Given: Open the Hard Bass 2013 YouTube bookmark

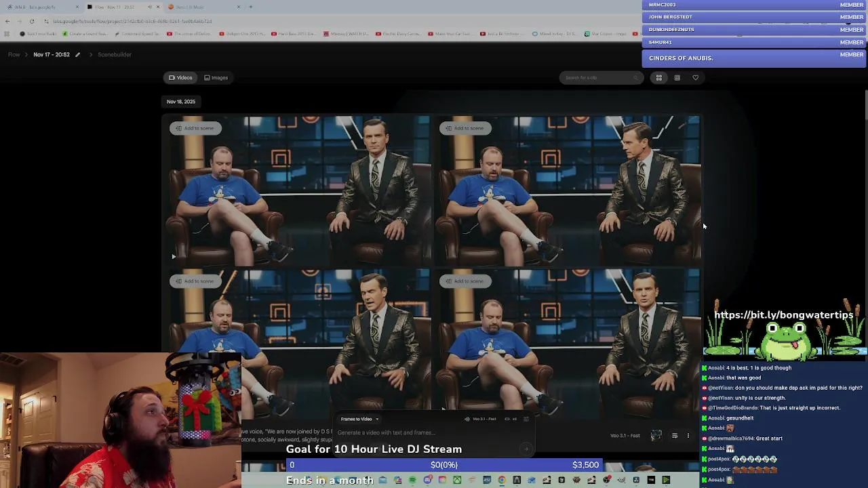Looking at the screenshot, I should point(293,33).
